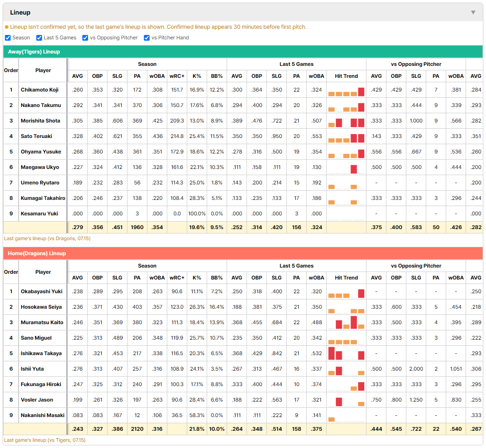This screenshot has height=448, width=486.
Task: Toggle the Last 5 Games checkbox
Action: [x=39, y=38]
